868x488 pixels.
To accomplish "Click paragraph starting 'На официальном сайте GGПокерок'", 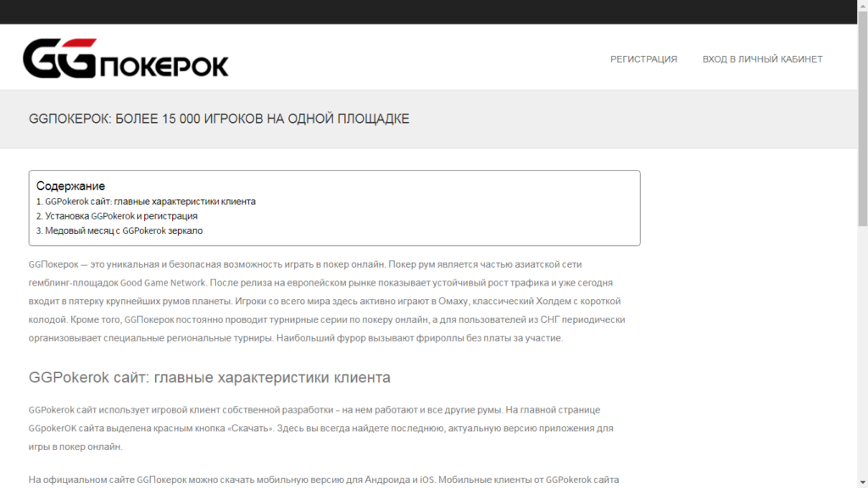I will 322,480.
